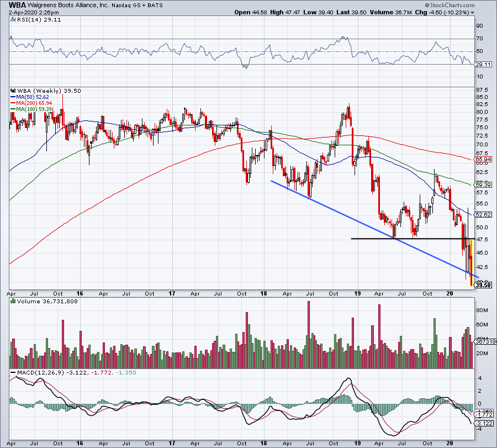497x448 pixels.
Task: Click year 20 on MACD panel time axis
Action: (450, 443)
